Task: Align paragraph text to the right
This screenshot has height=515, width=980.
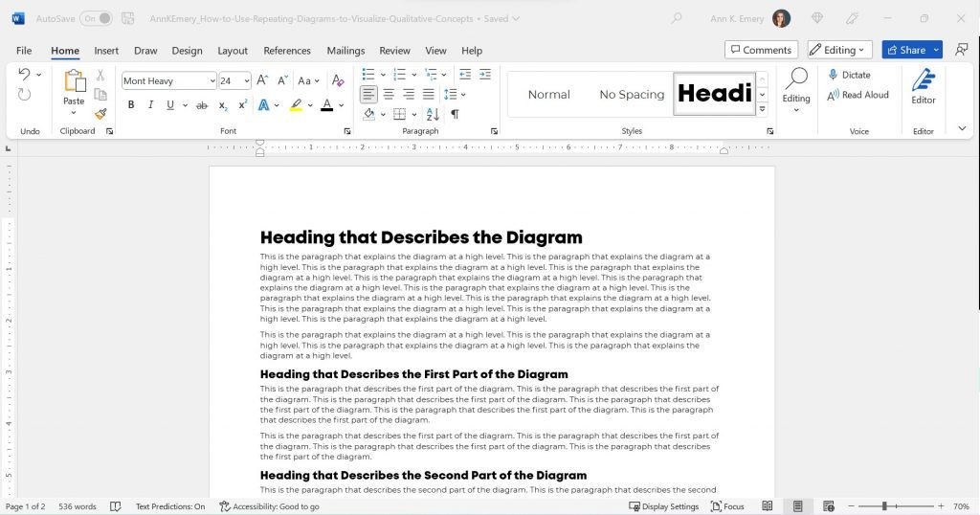Action: 409,95
